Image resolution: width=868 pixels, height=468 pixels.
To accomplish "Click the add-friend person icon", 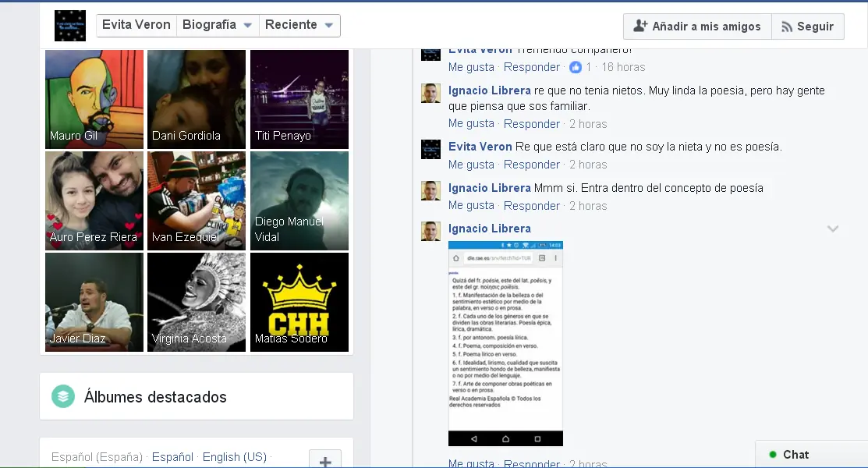I will click(640, 26).
